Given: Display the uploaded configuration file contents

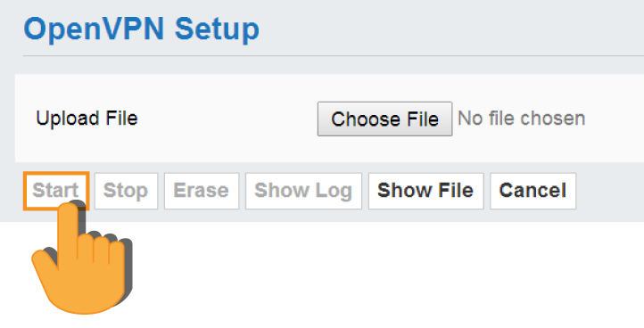Looking at the screenshot, I should (425, 191).
